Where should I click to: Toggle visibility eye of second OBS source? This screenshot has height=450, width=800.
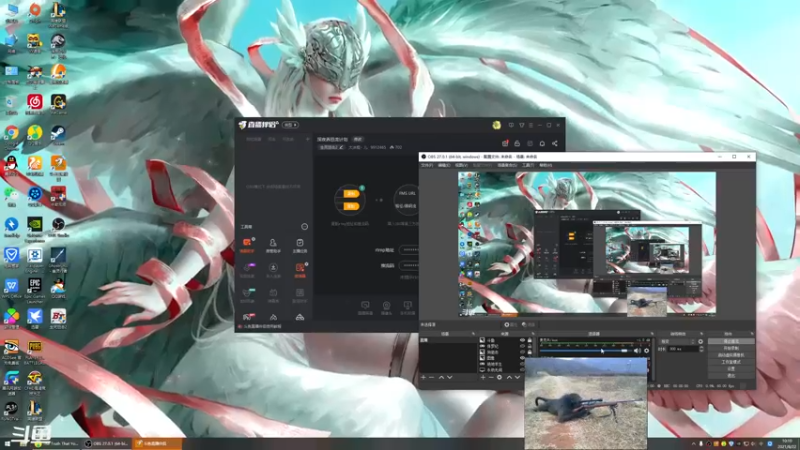tap(522, 346)
